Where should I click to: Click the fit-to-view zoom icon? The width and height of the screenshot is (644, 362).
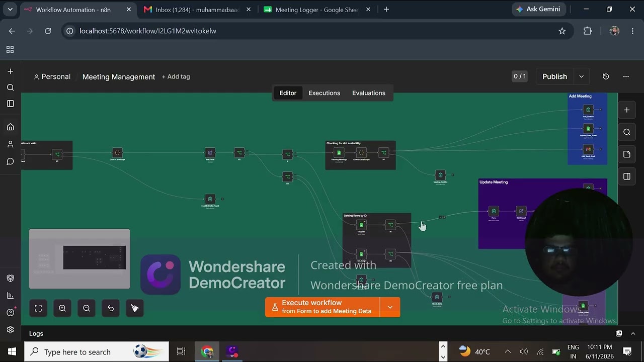tap(38, 308)
